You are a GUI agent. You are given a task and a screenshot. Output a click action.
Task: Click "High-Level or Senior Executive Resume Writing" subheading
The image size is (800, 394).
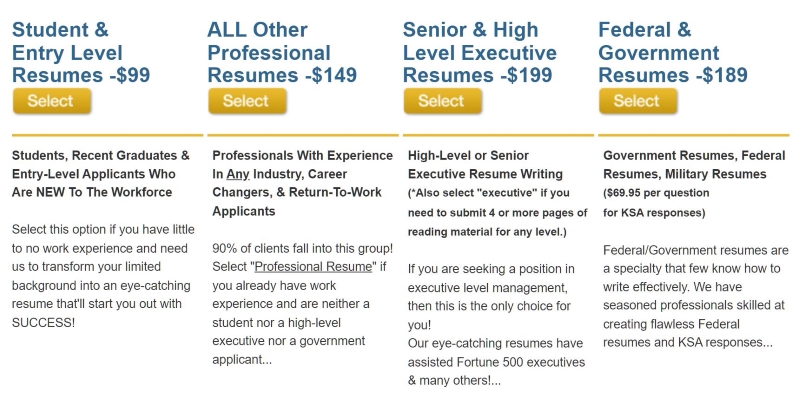coord(485,165)
